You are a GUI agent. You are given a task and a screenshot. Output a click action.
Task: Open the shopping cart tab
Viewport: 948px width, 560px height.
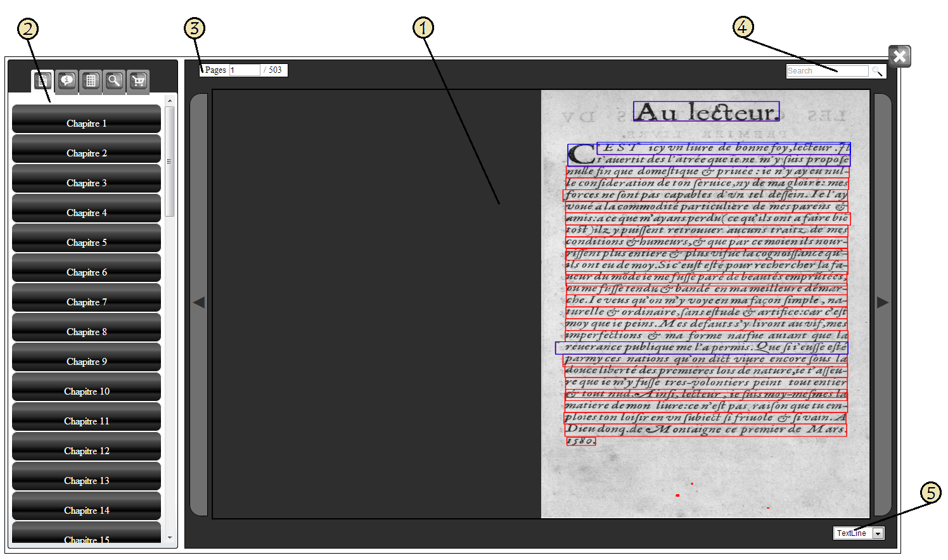(x=138, y=80)
